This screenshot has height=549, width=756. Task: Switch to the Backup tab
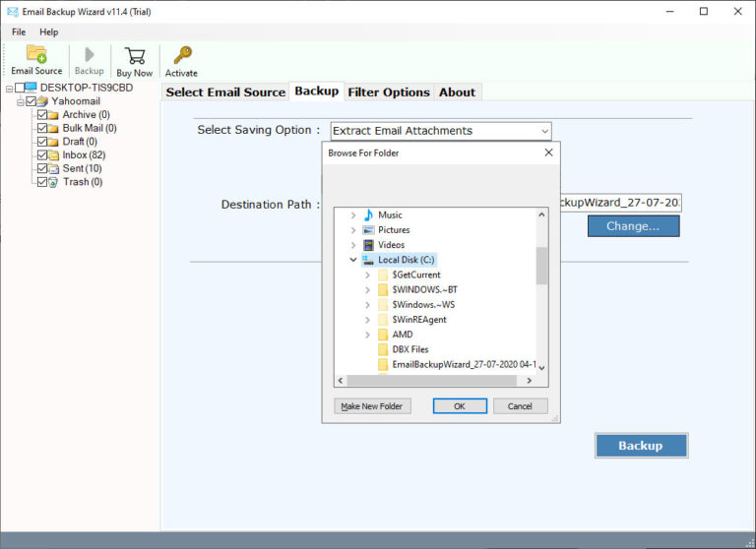point(317,91)
